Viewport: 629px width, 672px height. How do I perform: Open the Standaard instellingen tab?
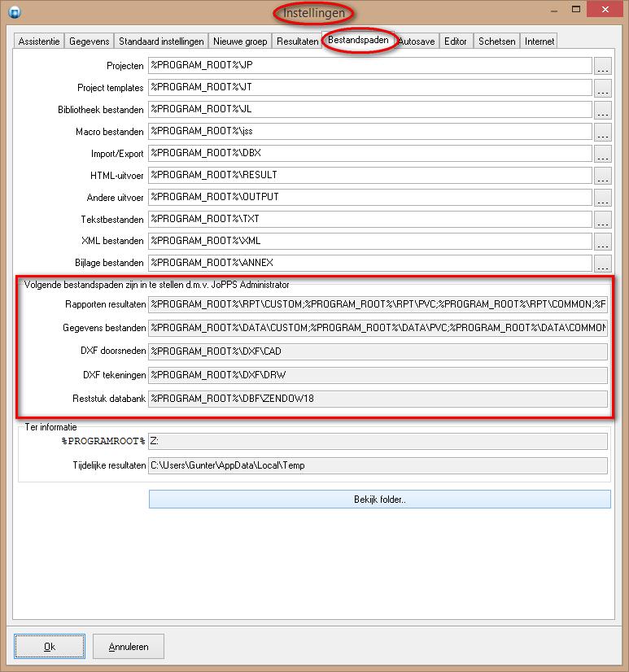[161, 41]
